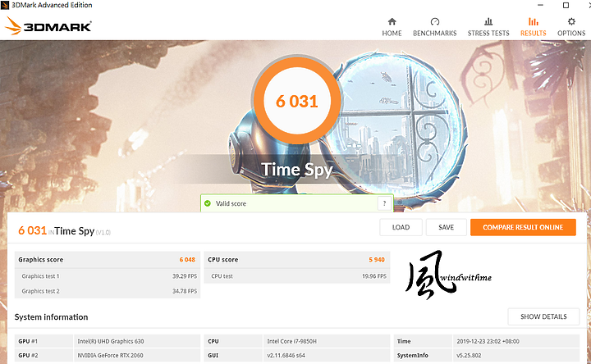The height and width of the screenshot is (364, 591).
Task: Click the Valid score notice
Action: [297, 203]
